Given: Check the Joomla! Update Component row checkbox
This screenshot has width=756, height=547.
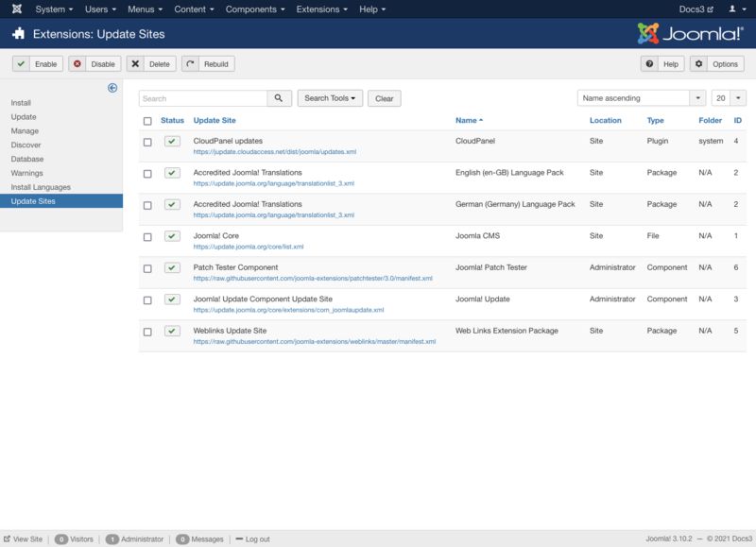Looking at the screenshot, I should pos(147,300).
